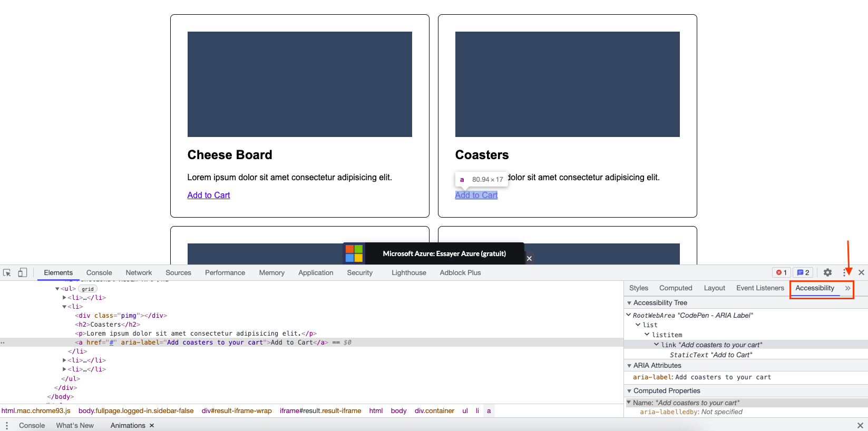This screenshot has height=431, width=868.
Task: Select the h2 Coasters DOM node
Action: pos(108,325)
